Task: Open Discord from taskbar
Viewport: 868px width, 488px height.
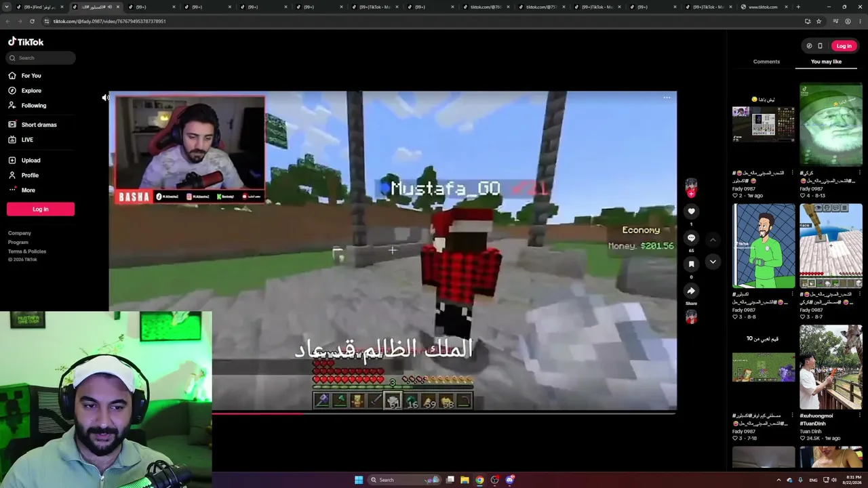Action: click(510, 480)
